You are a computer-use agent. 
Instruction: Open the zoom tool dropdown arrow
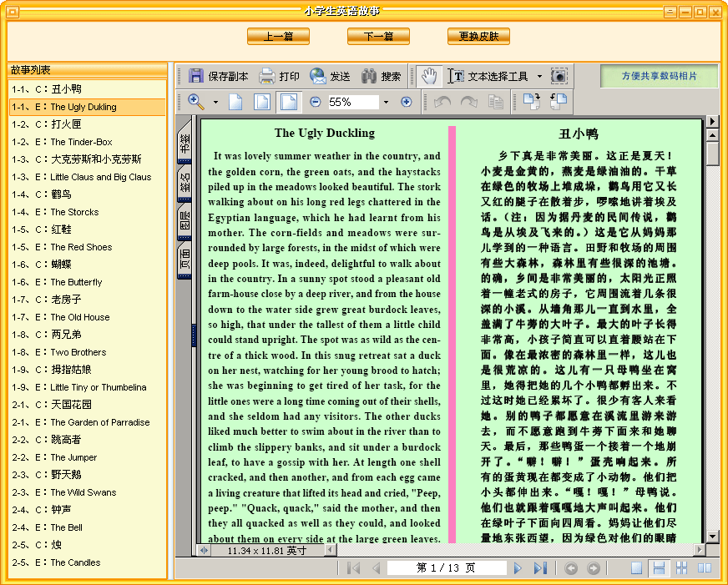tap(215, 102)
